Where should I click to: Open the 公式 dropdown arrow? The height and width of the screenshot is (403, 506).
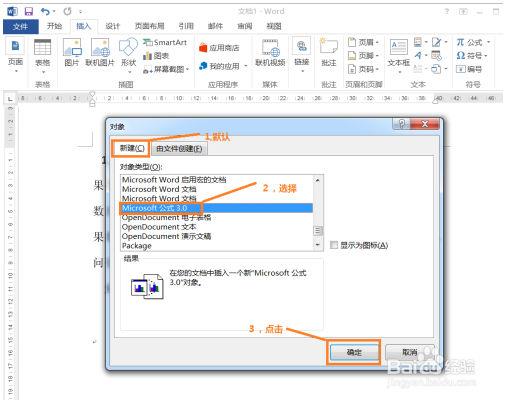pyautogui.click(x=488, y=42)
